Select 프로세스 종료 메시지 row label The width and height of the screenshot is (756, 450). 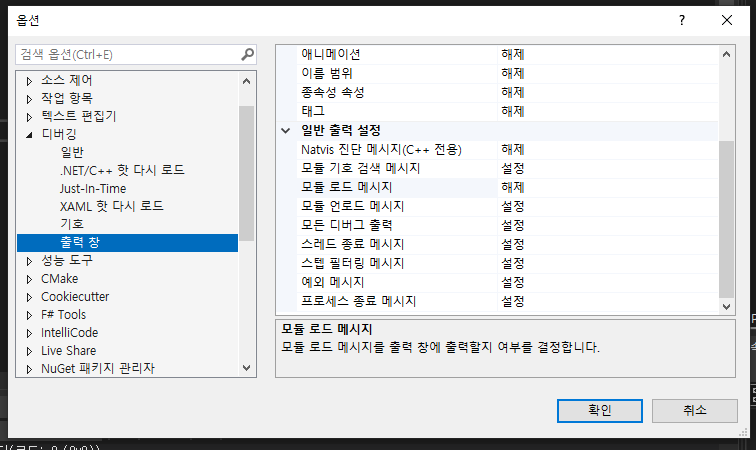(x=359, y=301)
